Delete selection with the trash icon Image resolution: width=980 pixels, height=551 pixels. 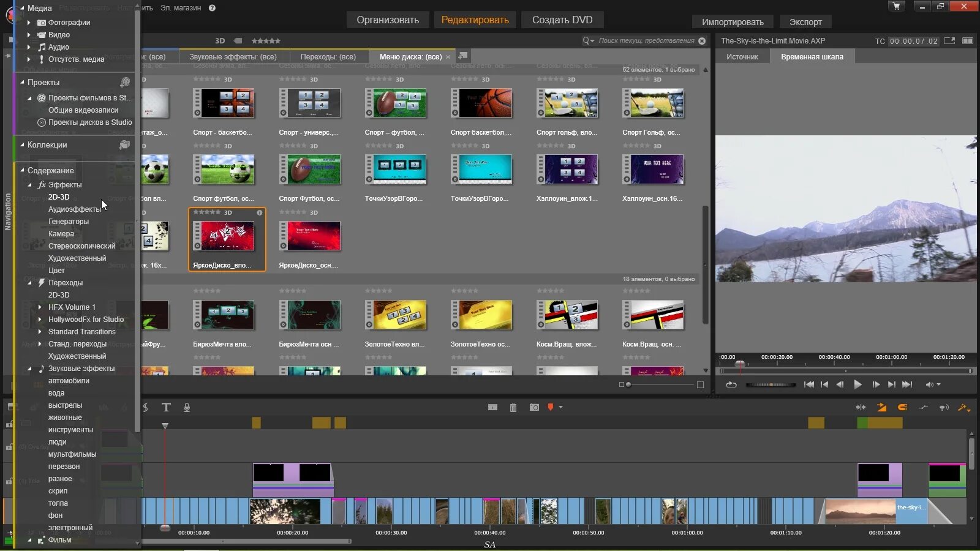coord(513,407)
